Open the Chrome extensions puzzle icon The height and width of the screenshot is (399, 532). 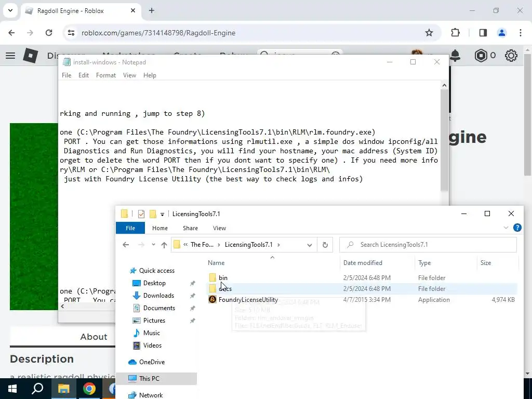point(455,33)
